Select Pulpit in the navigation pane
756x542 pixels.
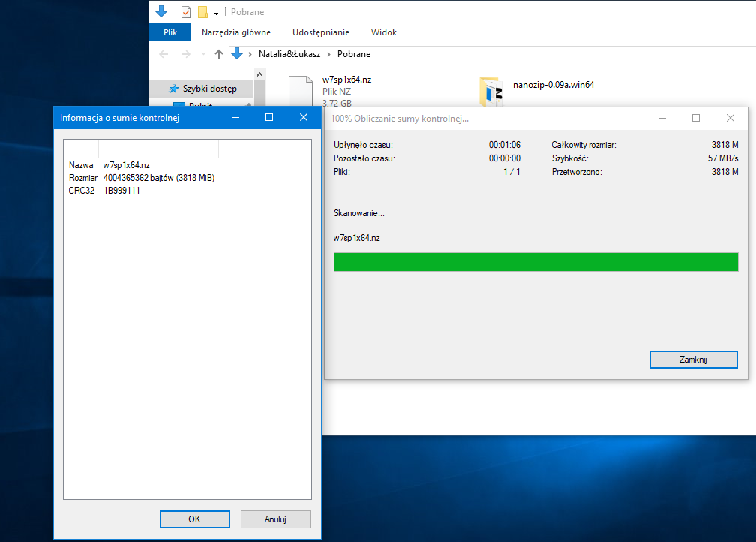[195, 105]
